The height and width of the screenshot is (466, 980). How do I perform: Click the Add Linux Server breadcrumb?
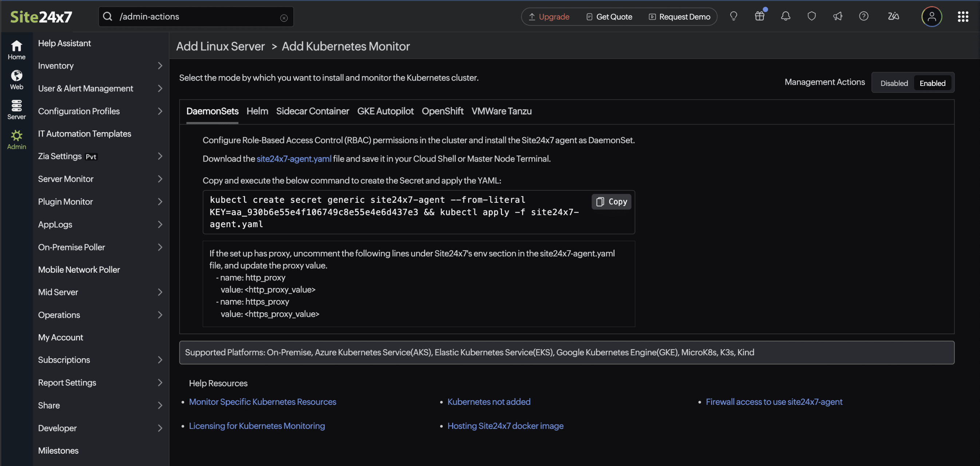click(220, 46)
